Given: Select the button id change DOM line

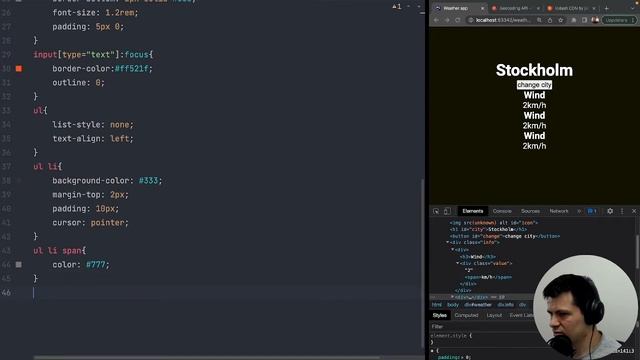Looking at the screenshot, I should [x=505, y=236].
